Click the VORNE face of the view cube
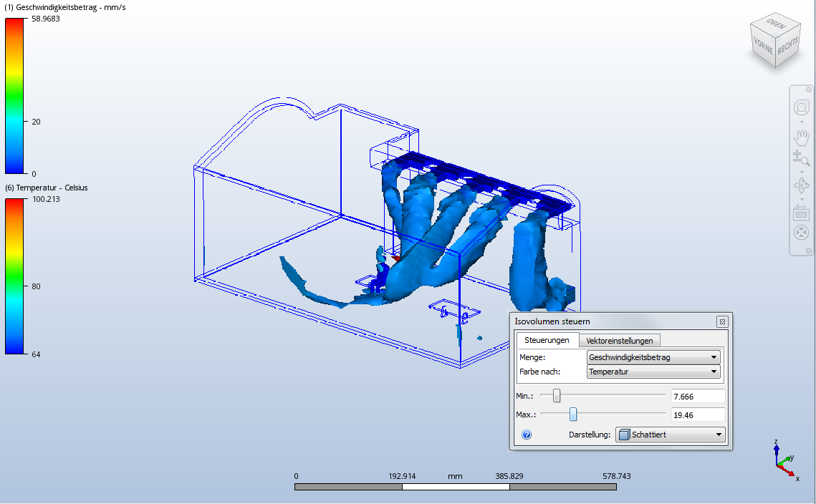 click(763, 47)
